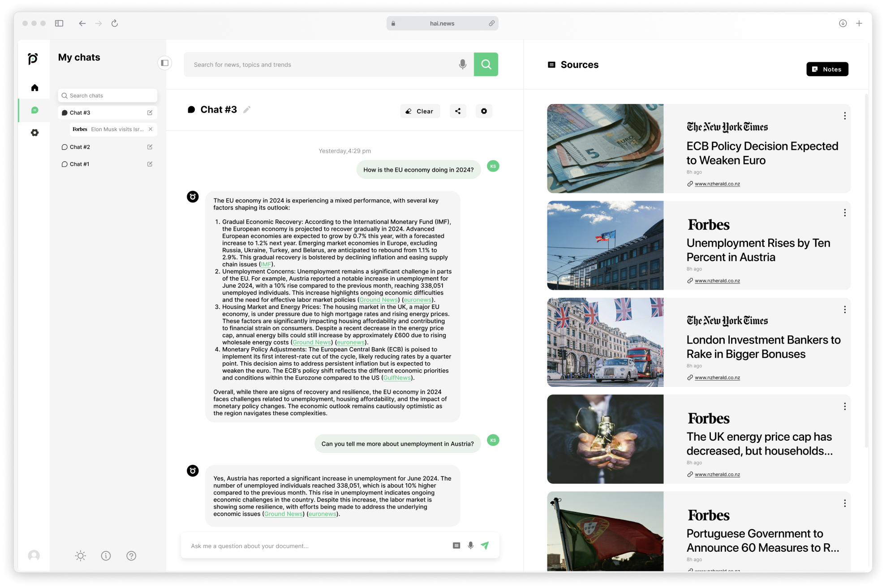Click the hai.news logo icon

click(x=33, y=59)
